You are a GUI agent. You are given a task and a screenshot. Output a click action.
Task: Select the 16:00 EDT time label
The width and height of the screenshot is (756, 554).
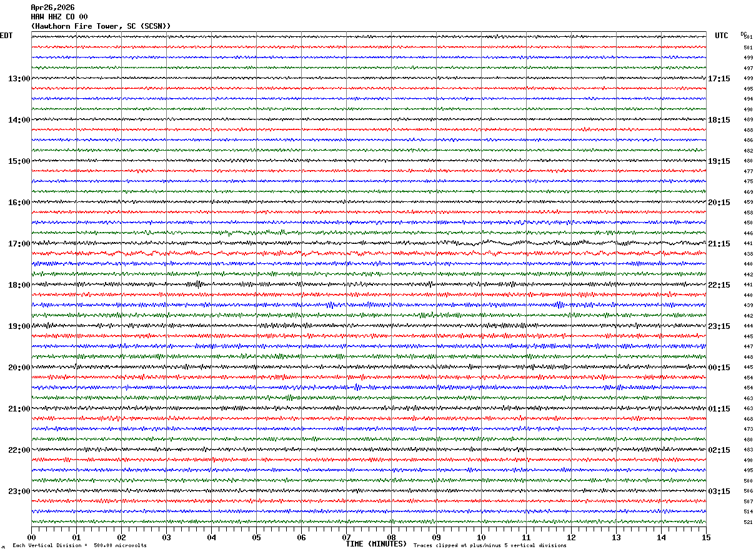[x=19, y=203]
